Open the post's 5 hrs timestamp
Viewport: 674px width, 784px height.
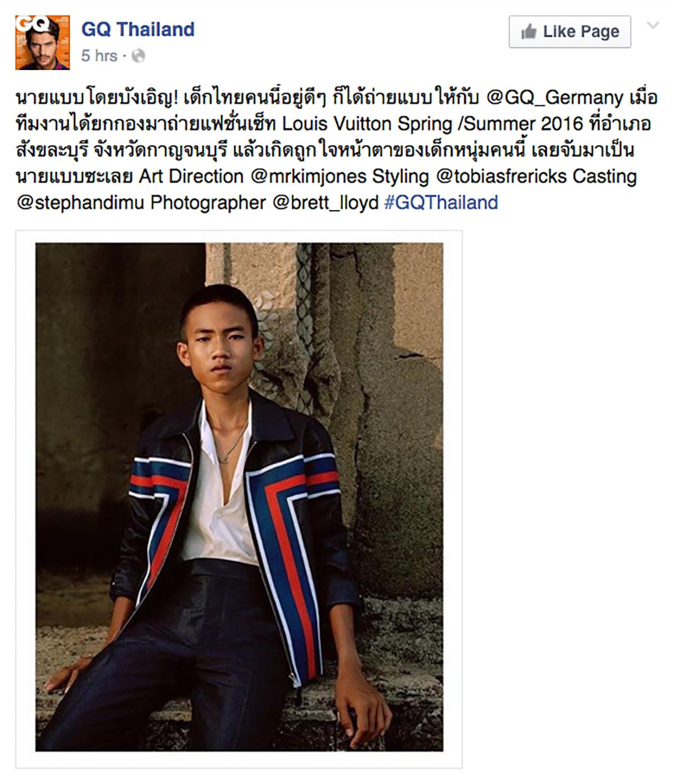click(99, 56)
